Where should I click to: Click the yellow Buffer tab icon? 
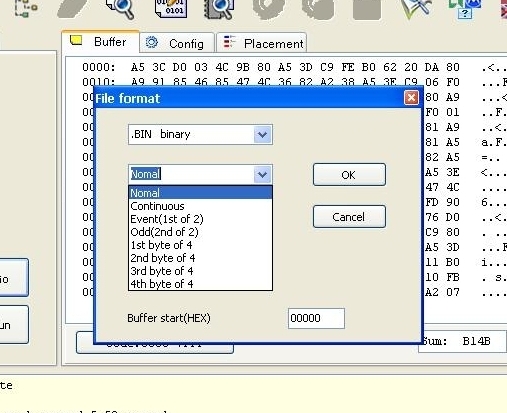pos(76,40)
